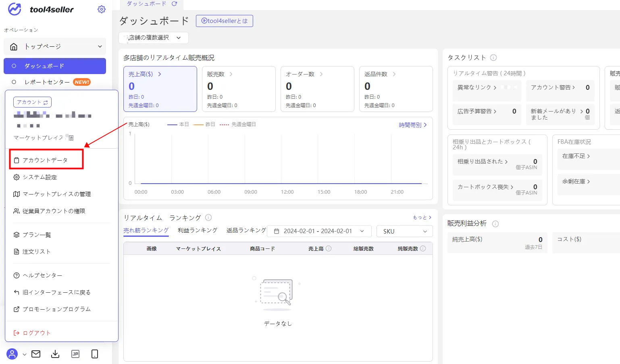The image size is (620, 364).
Task: Toggle the 昨日 legend series in chart
Action: point(204,124)
